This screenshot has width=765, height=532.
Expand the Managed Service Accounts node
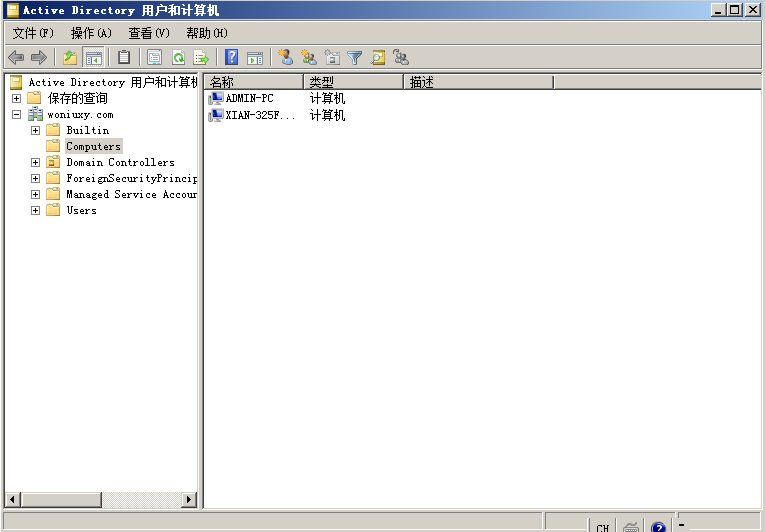[35, 194]
